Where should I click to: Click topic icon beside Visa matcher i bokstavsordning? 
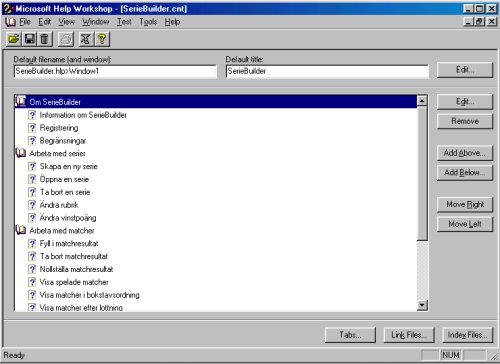pos(32,295)
